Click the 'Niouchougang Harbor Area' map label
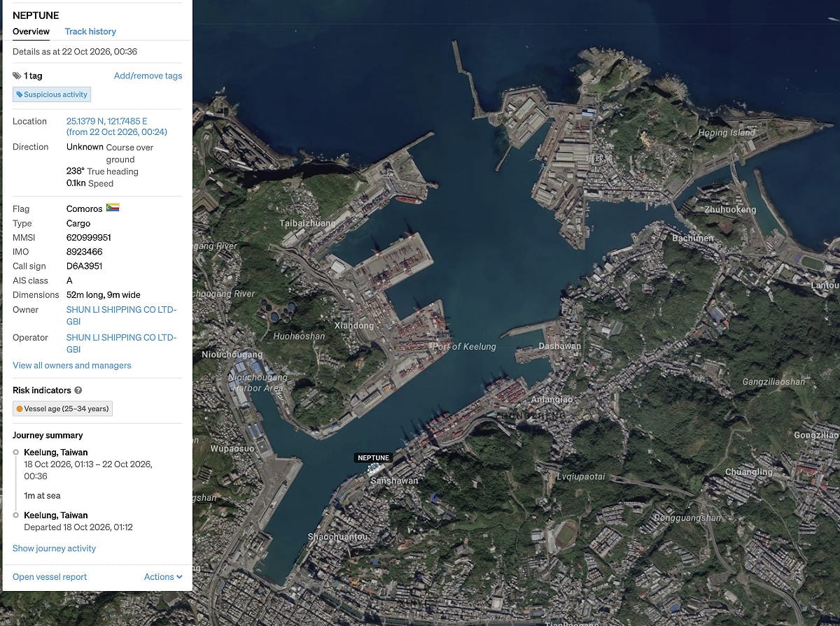 click(258, 383)
